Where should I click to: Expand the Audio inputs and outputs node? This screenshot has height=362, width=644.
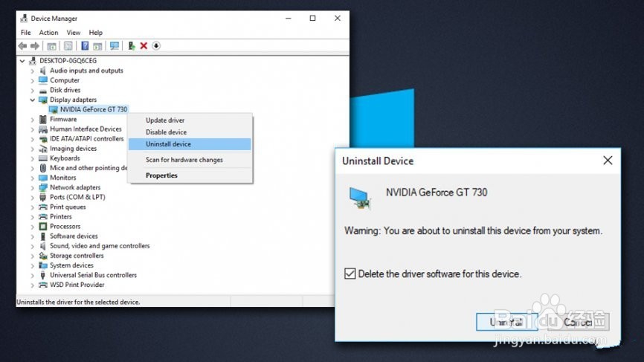pos(33,71)
